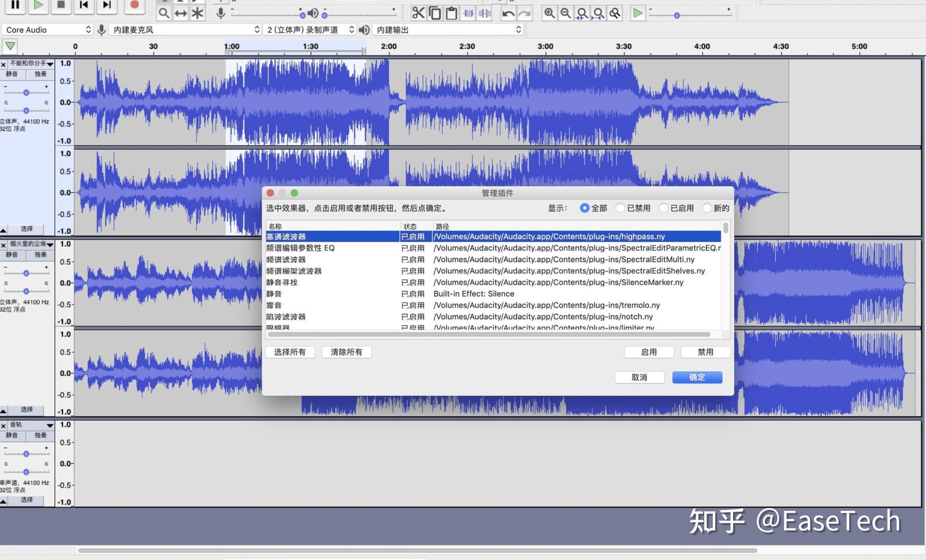Mute the 不能和你分手 track
926x560 pixels.
click(x=13, y=74)
